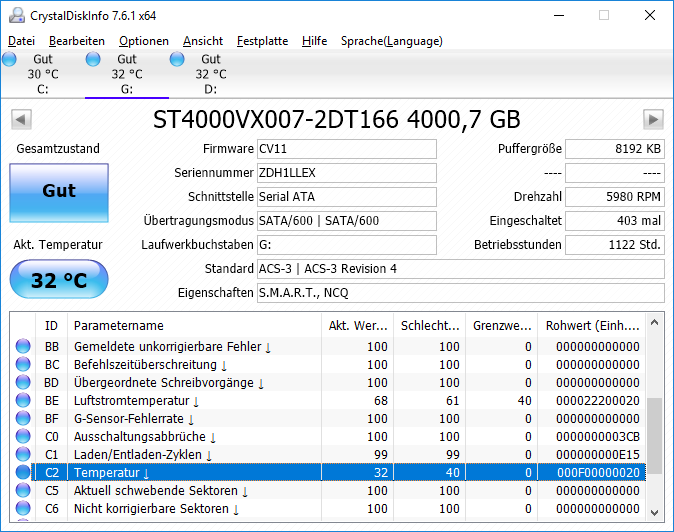Open the Ansicht menu
674x532 pixels.
203,41
